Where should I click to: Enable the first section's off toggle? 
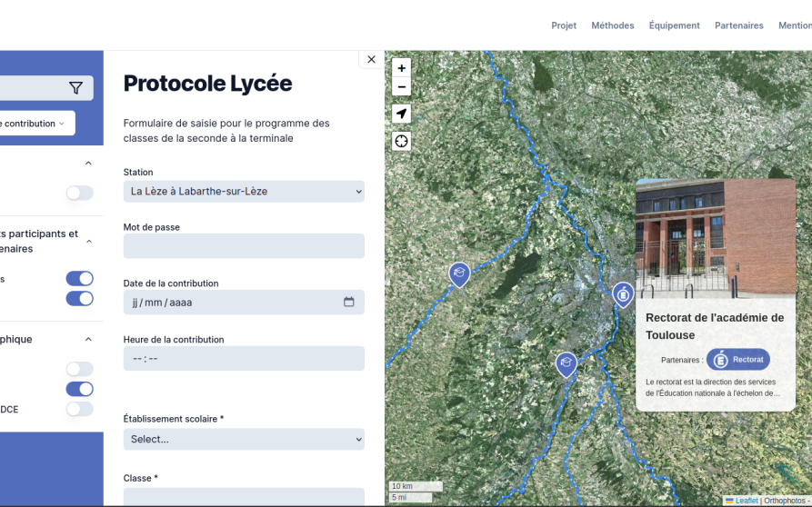80,193
